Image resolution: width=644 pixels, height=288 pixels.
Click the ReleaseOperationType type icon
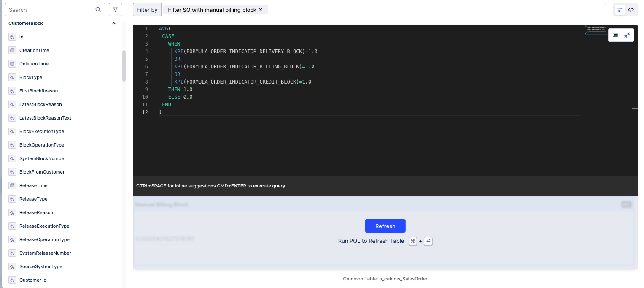point(12,239)
